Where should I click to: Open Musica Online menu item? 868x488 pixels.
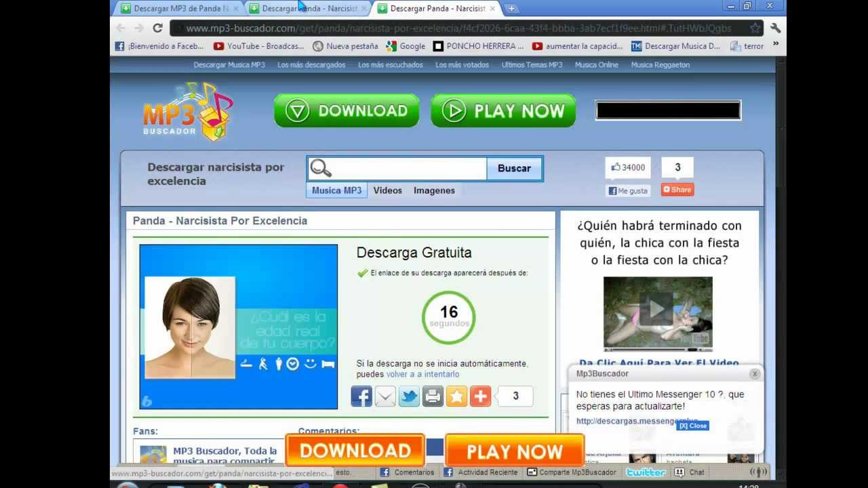point(597,65)
